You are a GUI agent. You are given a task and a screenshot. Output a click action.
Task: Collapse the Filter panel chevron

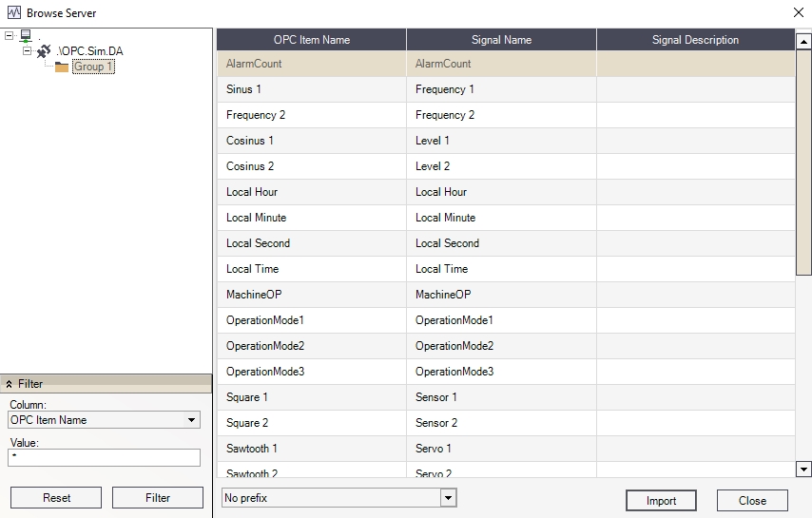click(x=10, y=384)
